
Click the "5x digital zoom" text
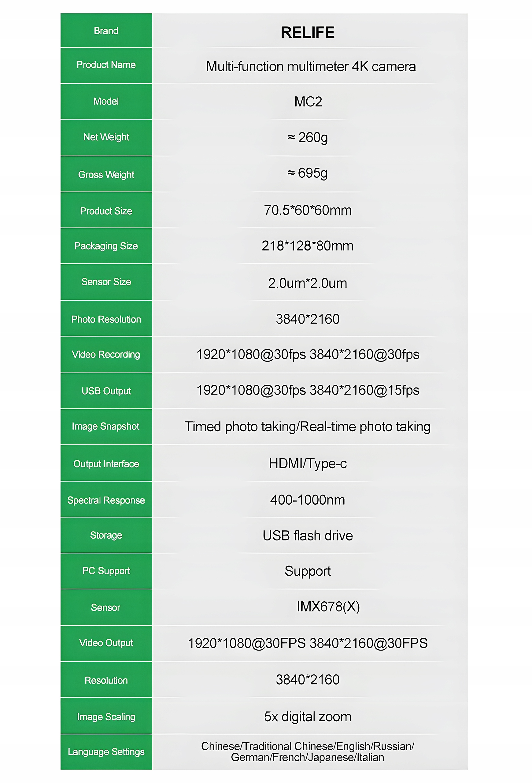(x=308, y=717)
